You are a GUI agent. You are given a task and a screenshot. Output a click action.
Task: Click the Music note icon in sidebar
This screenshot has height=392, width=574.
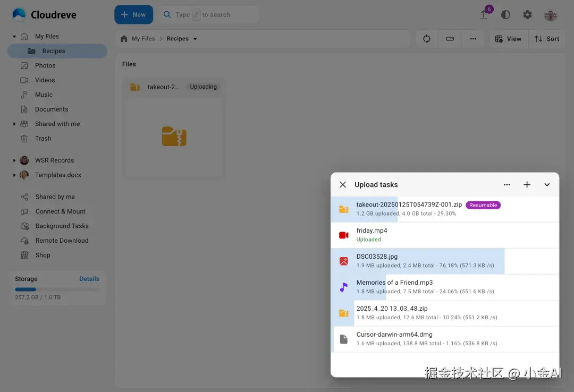24,95
